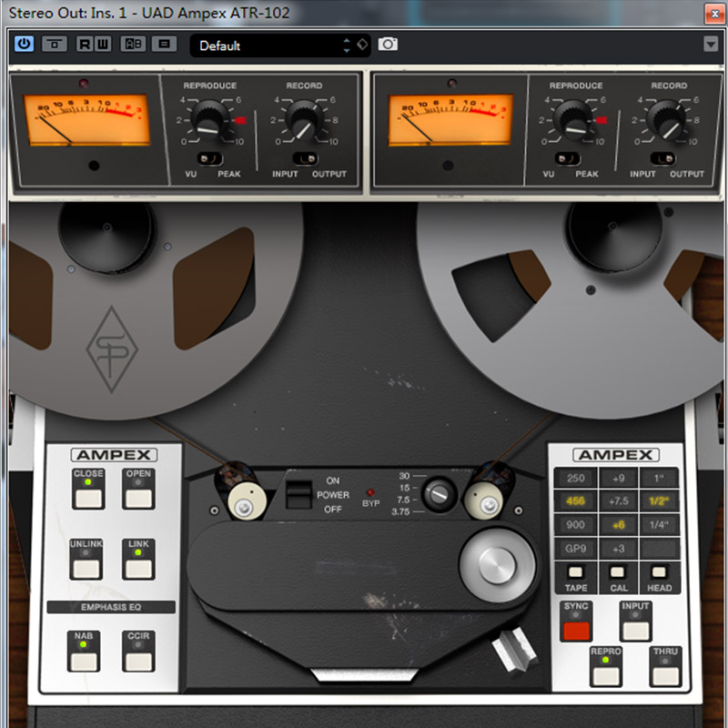Step presets with the up/down arrows
The image size is (728, 728).
coord(347,45)
